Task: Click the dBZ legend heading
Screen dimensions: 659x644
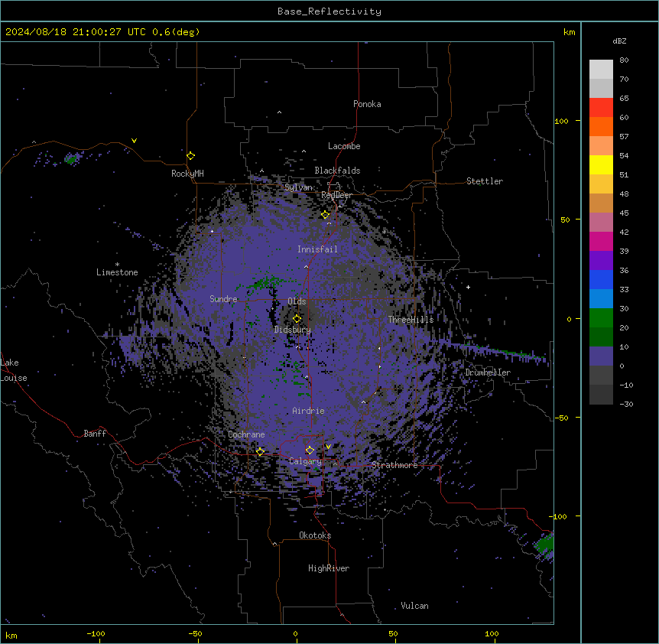Action: tap(619, 41)
